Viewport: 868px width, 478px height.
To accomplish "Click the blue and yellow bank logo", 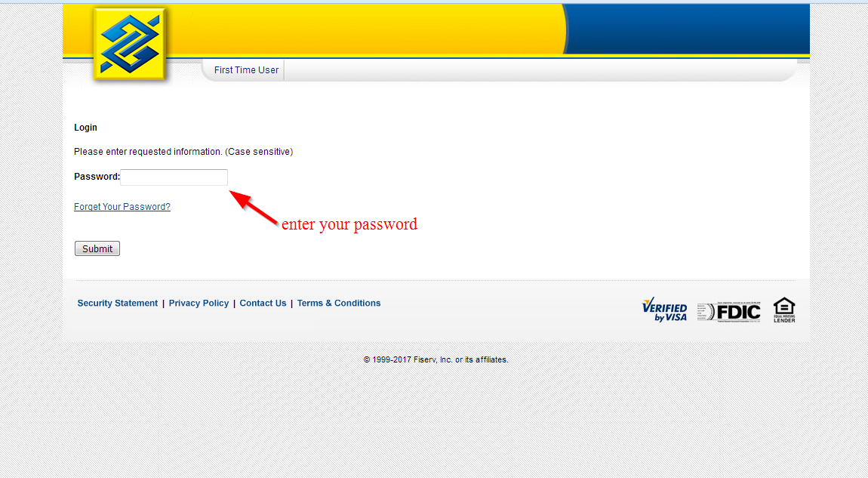I will pyautogui.click(x=130, y=44).
